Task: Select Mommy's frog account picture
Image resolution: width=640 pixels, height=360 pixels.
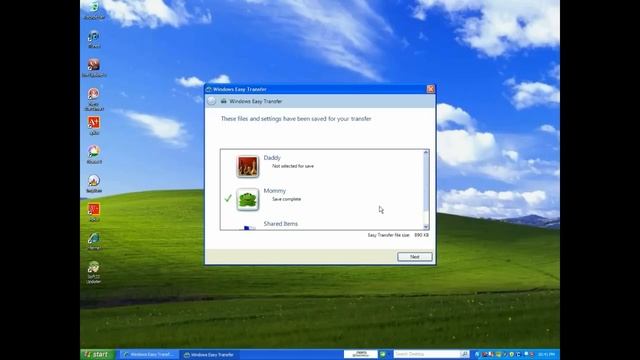Action: (x=248, y=200)
